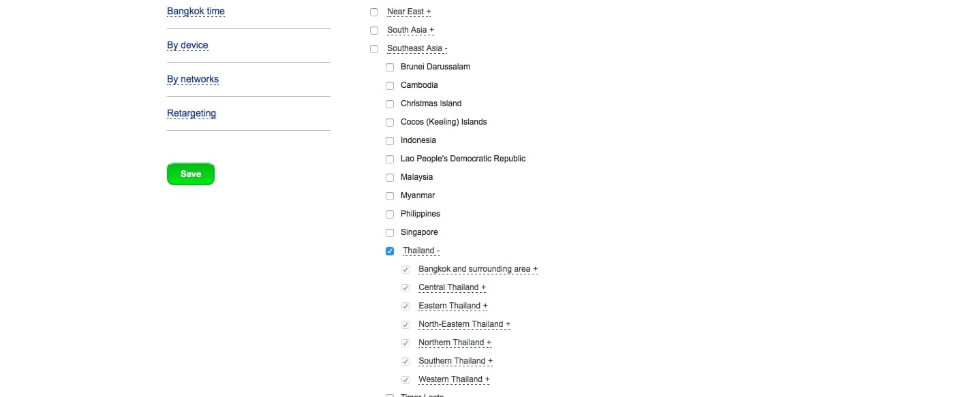Select the Cambodia checkbox
Viewport: 980px width, 397px height.
point(390,86)
